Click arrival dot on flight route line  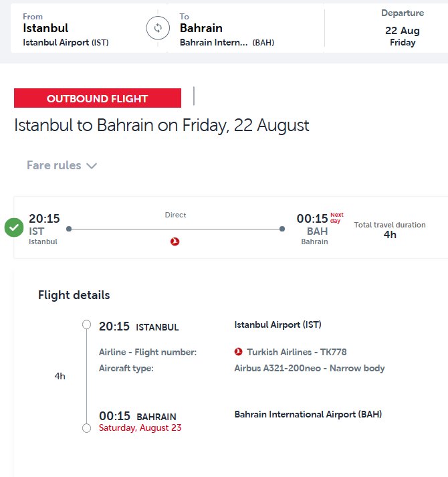tap(282, 229)
